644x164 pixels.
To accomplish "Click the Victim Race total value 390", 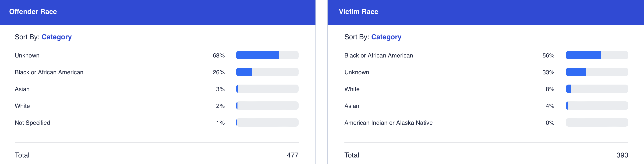I will coord(622,155).
